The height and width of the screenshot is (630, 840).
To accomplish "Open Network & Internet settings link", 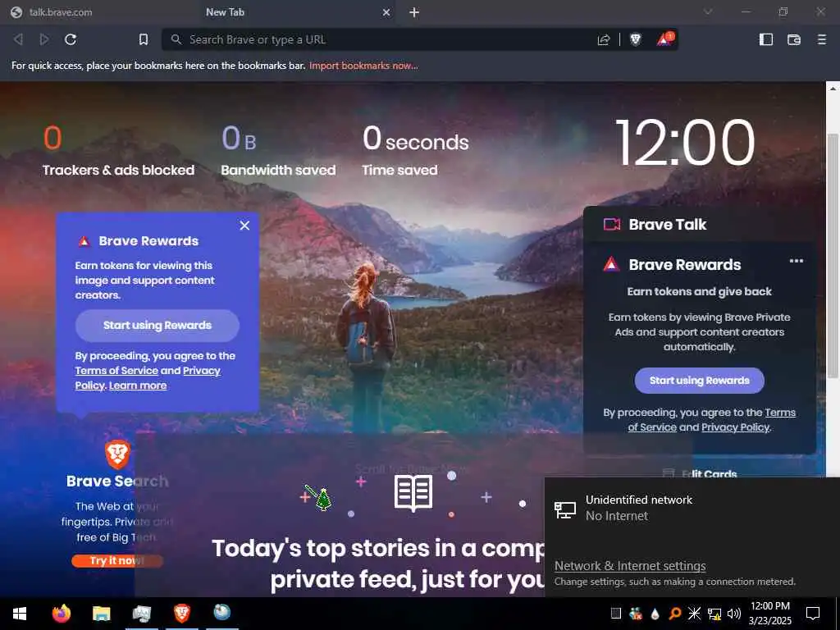I will [x=630, y=566].
